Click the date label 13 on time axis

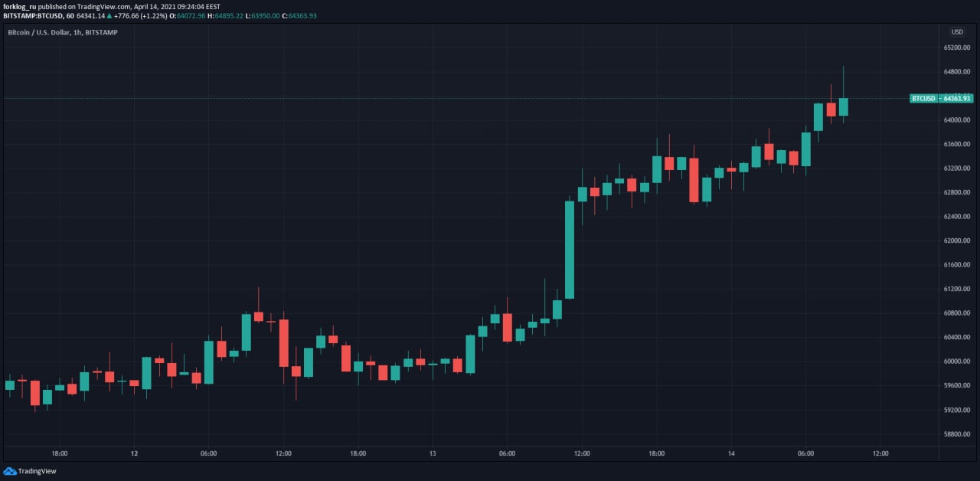click(433, 453)
